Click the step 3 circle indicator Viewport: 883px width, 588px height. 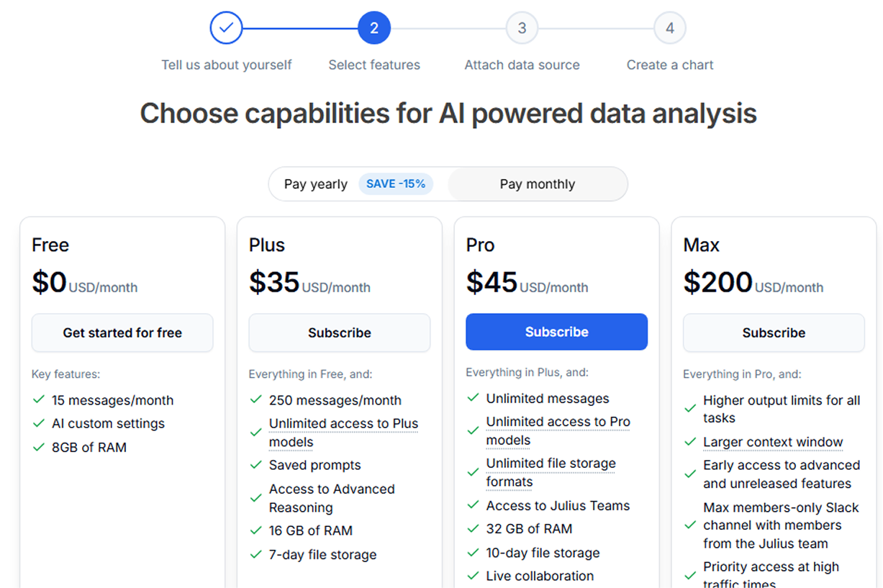point(522,28)
